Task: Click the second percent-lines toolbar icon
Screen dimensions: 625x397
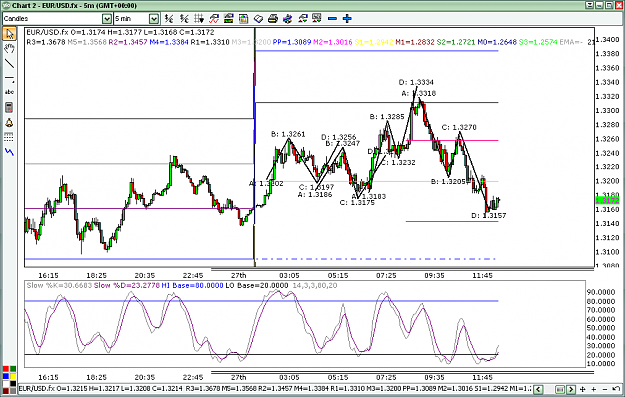Action: click(x=184, y=18)
